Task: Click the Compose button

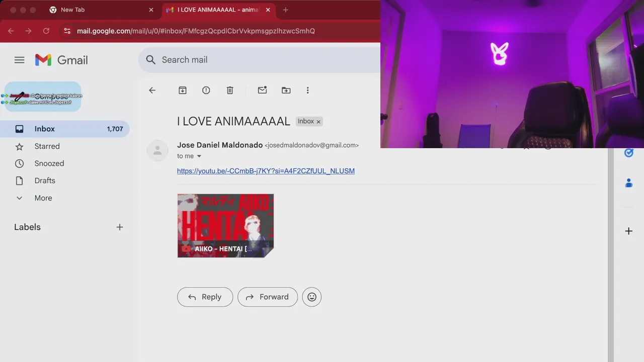Action: coord(43,97)
